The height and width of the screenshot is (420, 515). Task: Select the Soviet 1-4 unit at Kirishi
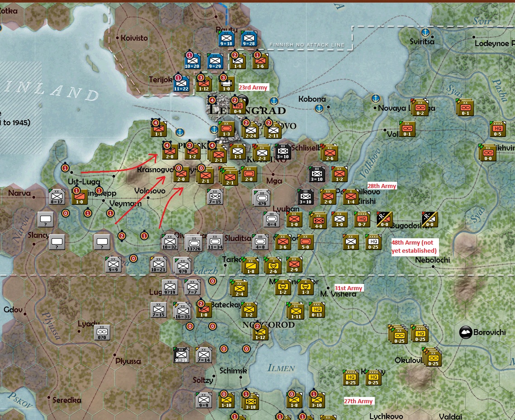(351, 197)
